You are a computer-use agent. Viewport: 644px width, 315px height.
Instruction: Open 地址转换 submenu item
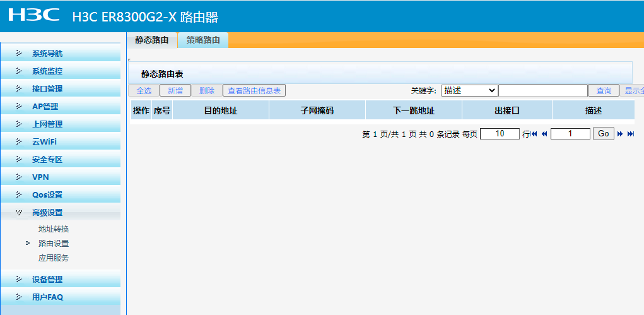coord(54,229)
